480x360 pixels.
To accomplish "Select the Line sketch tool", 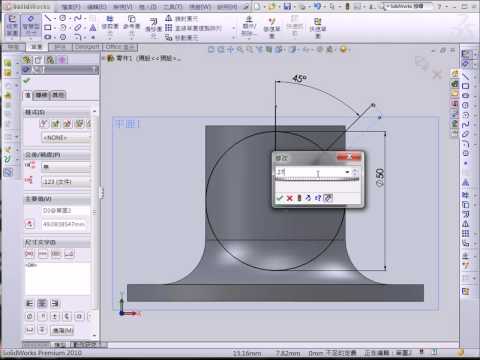I will coord(48,18).
